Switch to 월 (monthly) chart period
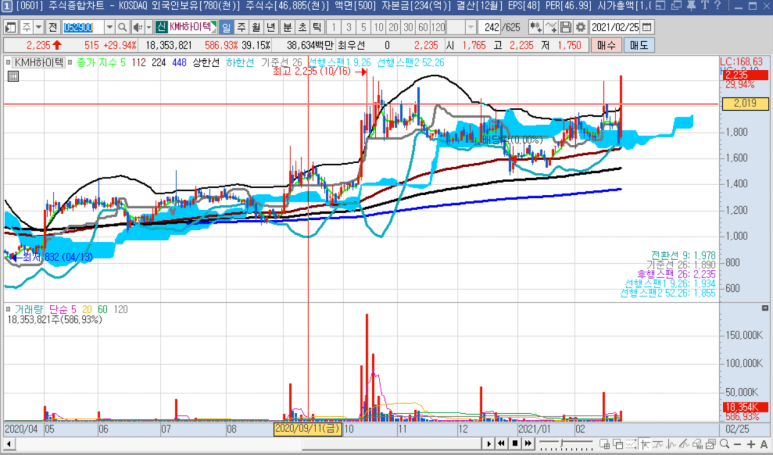Image resolution: width=773 pixels, height=455 pixels. (x=256, y=26)
